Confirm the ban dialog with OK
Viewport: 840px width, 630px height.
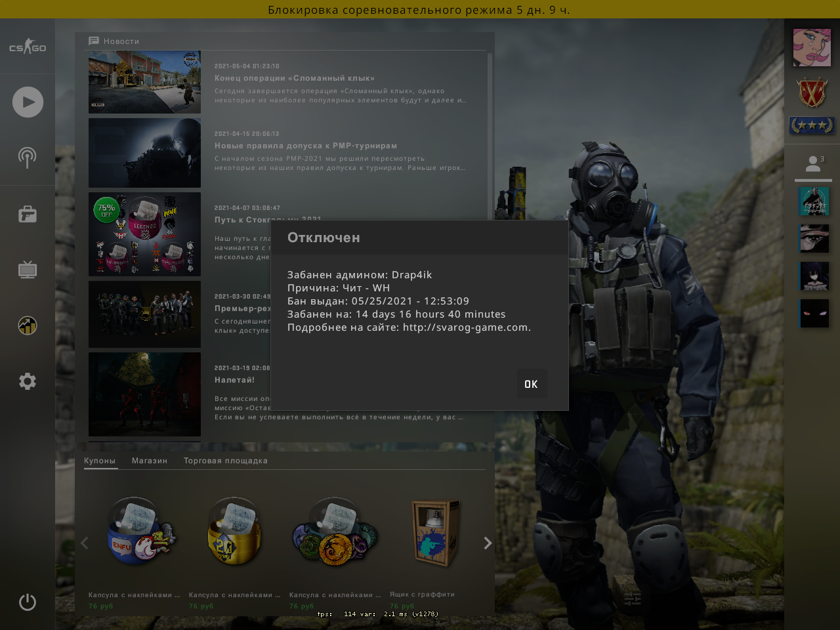[532, 384]
